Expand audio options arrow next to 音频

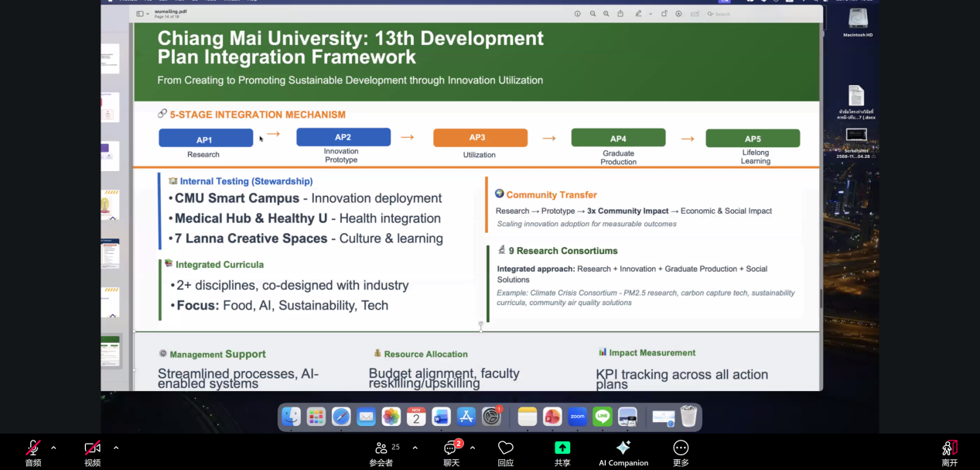(53, 448)
